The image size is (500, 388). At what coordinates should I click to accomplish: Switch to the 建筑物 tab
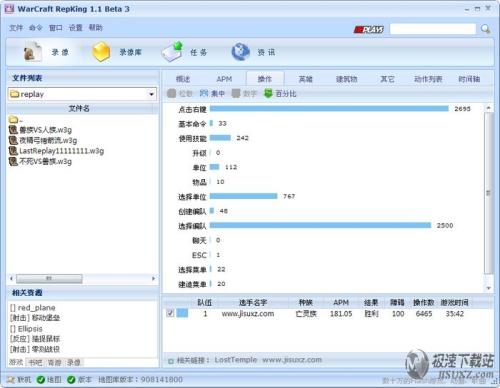pos(347,79)
